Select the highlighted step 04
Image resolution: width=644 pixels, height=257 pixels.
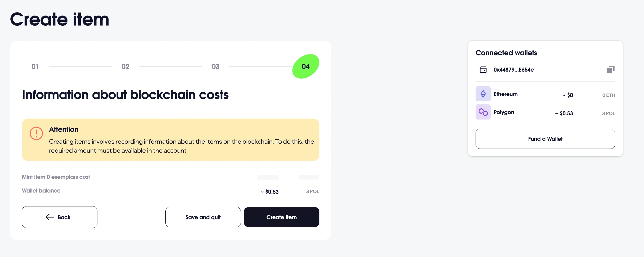(x=305, y=67)
